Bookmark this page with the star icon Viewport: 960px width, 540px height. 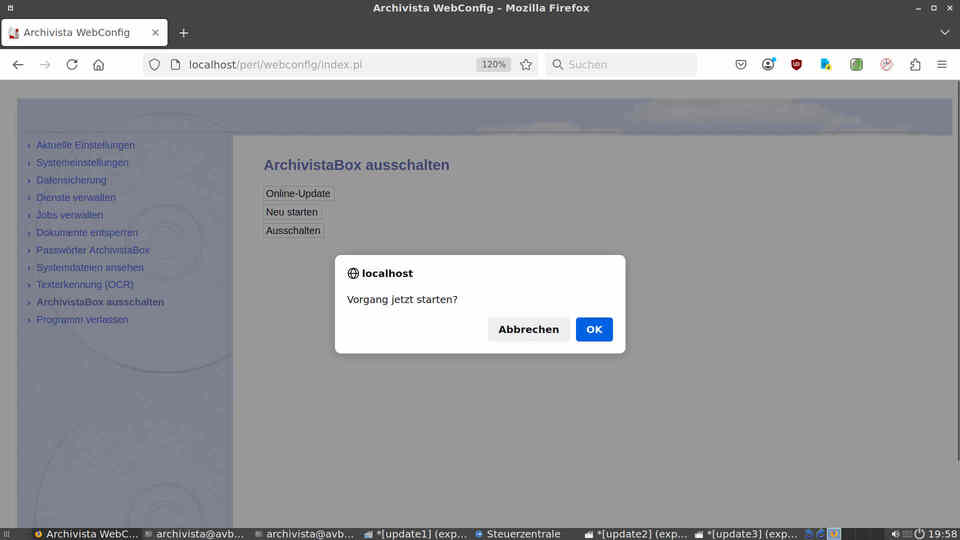pos(526,64)
